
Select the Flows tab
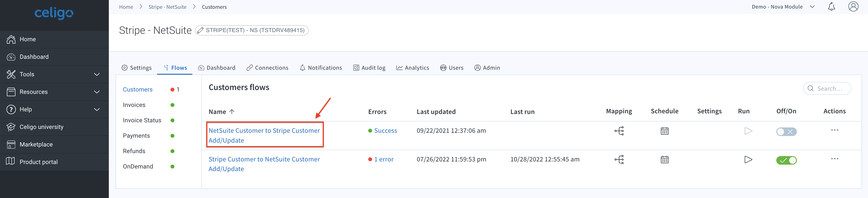click(175, 68)
